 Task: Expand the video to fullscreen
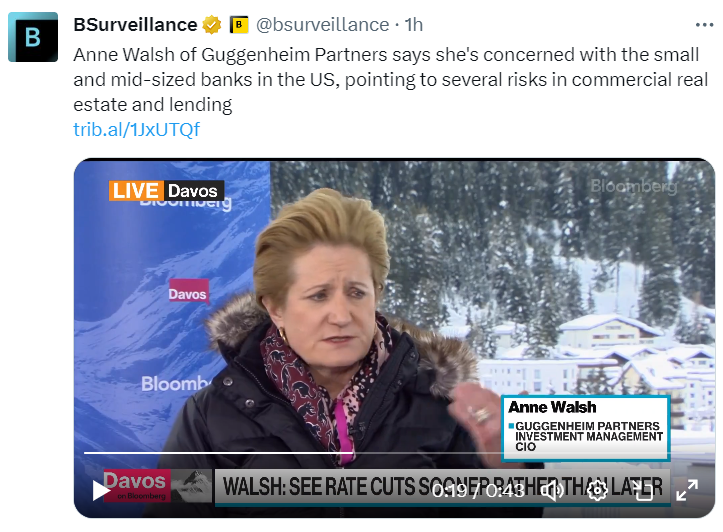687,490
